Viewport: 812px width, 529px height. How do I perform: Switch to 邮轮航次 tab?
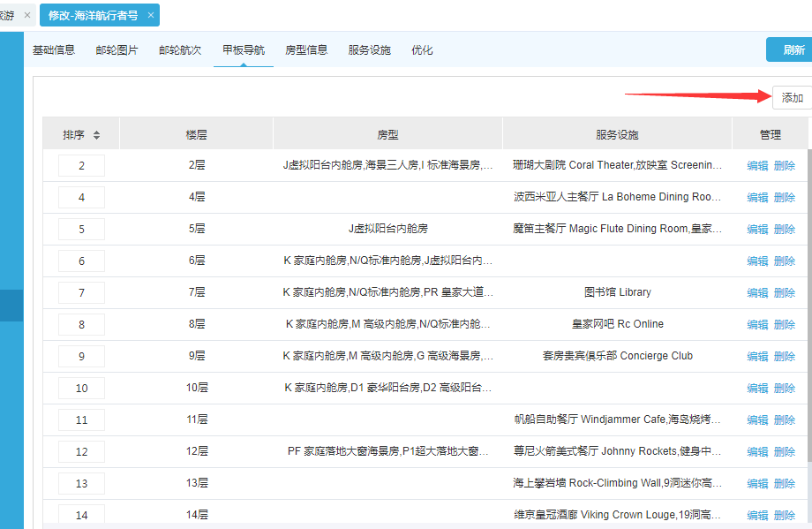pos(180,50)
